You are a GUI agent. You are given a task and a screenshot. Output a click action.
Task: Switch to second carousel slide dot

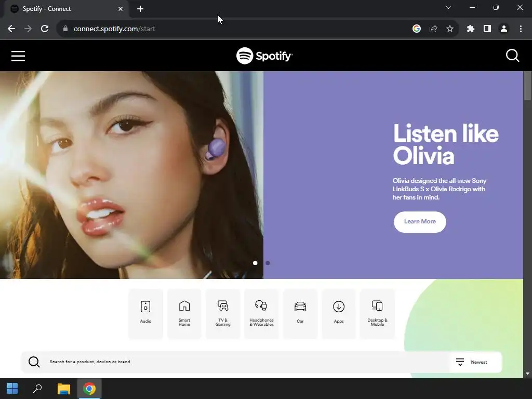point(268,263)
